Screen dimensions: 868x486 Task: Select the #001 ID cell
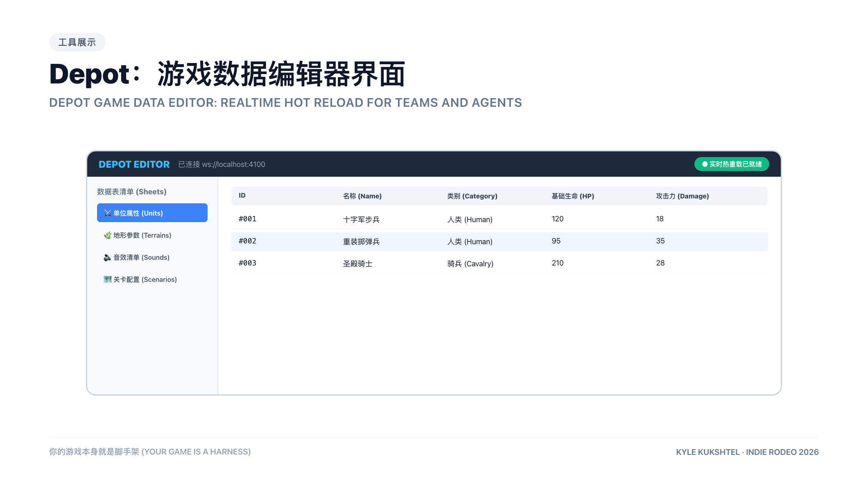click(247, 219)
